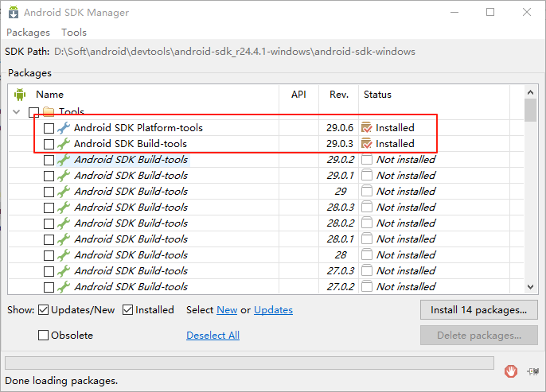Image resolution: width=546 pixels, height=392 pixels.
Task: Sort by the Rev. column header
Action: click(x=339, y=95)
